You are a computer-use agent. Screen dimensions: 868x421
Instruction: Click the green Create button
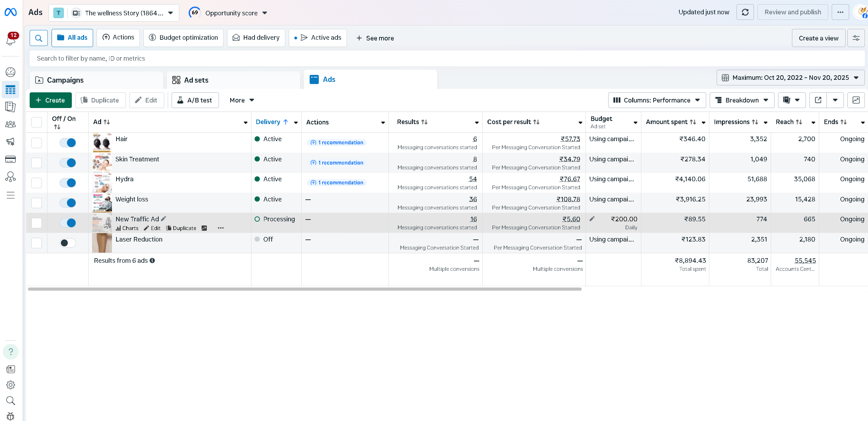click(x=51, y=100)
